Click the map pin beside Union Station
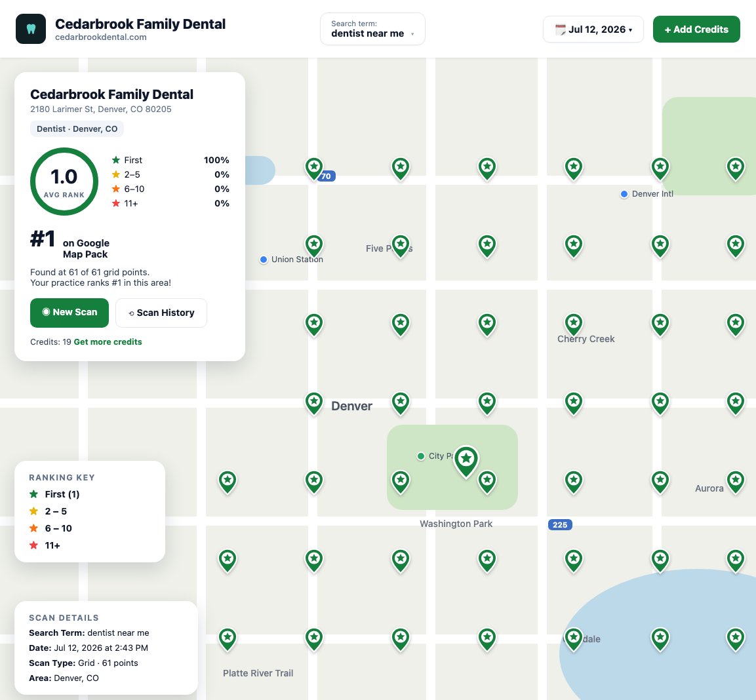Image resolution: width=756 pixels, height=700 pixels. coord(314,246)
